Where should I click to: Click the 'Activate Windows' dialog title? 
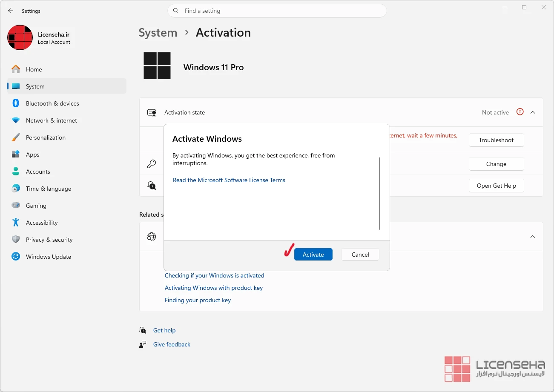point(207,139)
